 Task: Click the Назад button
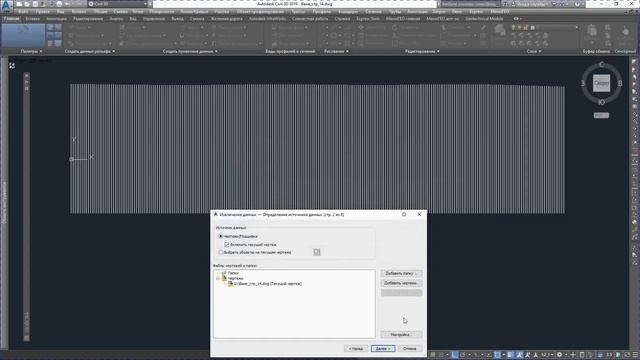[356, 349]
